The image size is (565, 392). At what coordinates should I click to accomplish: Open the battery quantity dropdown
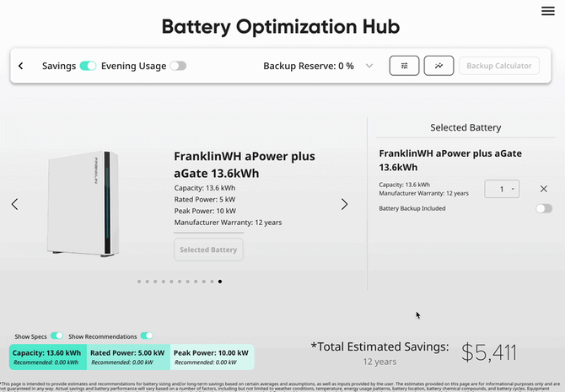tap(502, 189)
